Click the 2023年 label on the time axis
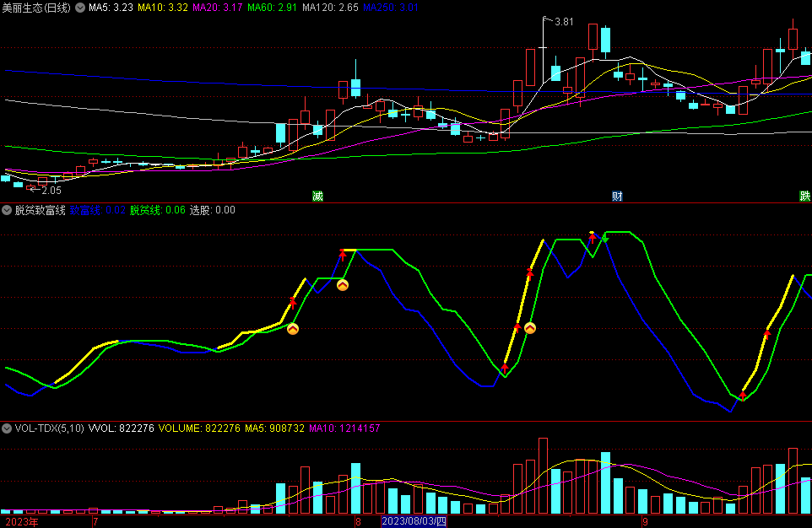Viewport: 812px width, 528px height. coord(22,522)
